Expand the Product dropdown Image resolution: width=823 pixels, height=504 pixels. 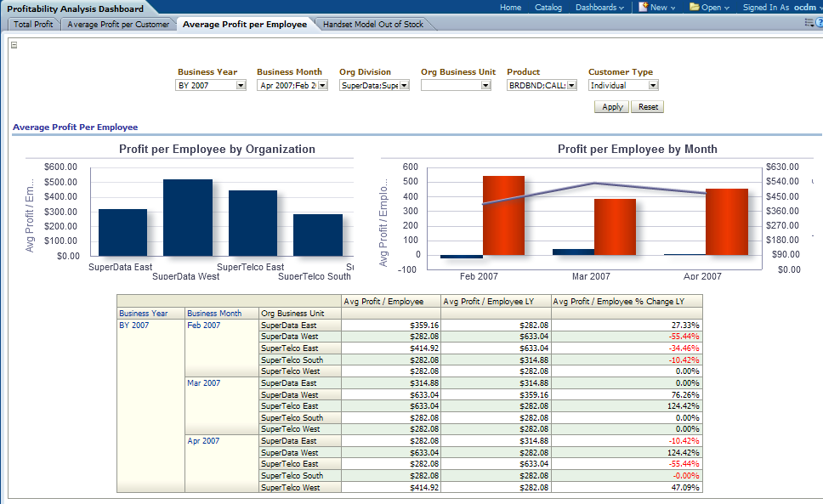571,85
